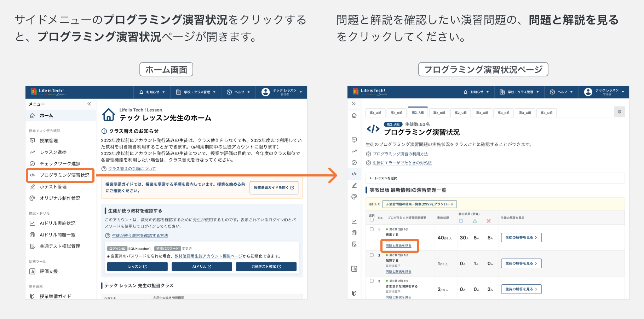Tick the checkbox for problem row 1
644x319 pixels.
[372, 229]
